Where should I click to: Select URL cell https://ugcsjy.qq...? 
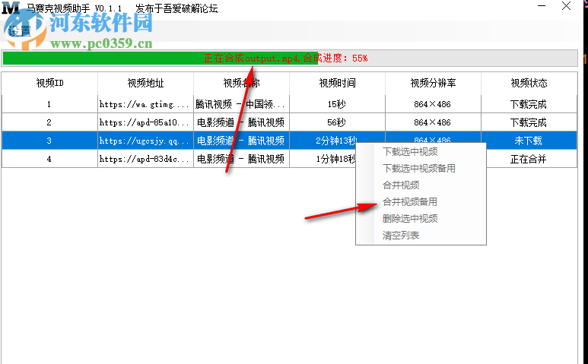145,141
